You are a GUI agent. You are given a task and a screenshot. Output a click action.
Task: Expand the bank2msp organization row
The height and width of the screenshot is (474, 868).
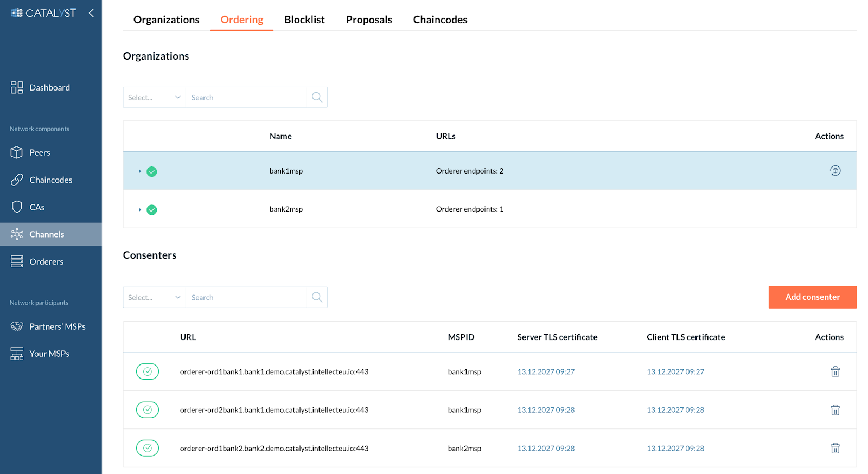139,209
